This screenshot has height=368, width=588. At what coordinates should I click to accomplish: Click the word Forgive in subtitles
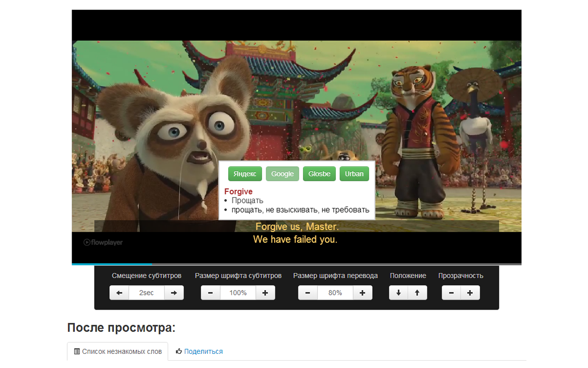(271, 227)
